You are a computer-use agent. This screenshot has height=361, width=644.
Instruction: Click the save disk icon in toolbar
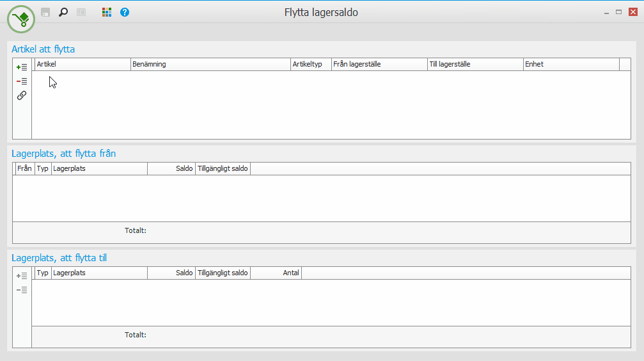coord(45,12)
